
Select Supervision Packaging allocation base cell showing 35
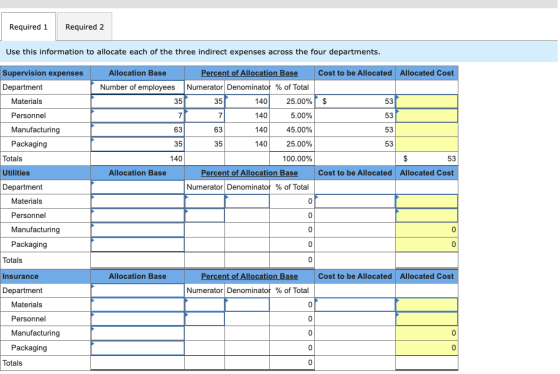coord(138,144)
